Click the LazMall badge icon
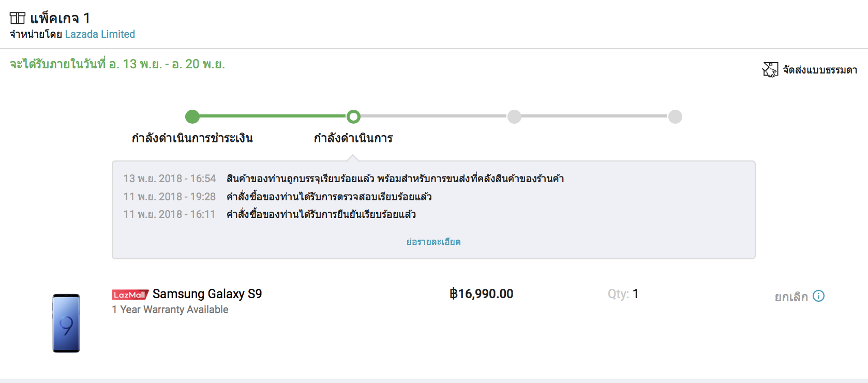Screen dimensions: 868x383 [x=130, y=294]
